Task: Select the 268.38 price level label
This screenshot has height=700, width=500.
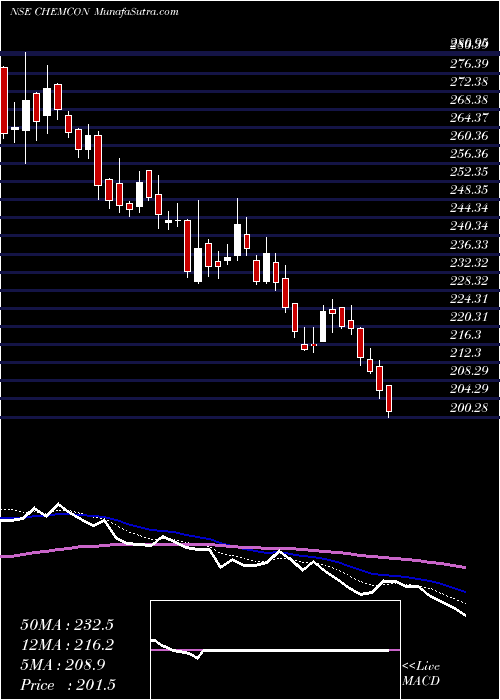Action: coord(468,100)
